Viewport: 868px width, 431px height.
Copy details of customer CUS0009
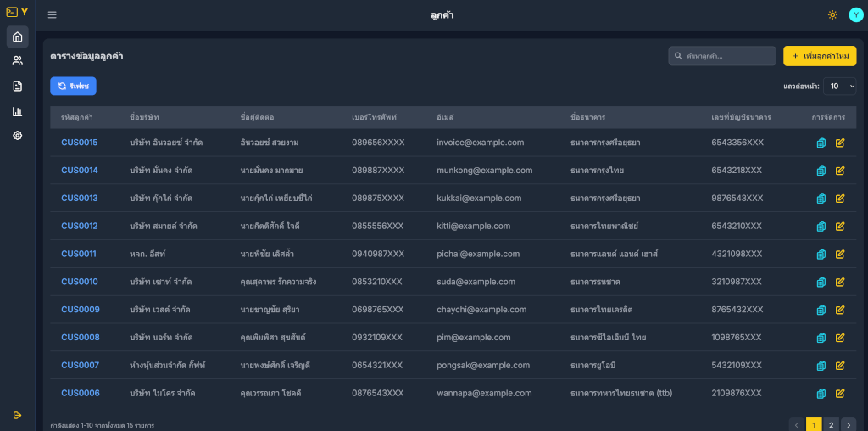point(821,310)
